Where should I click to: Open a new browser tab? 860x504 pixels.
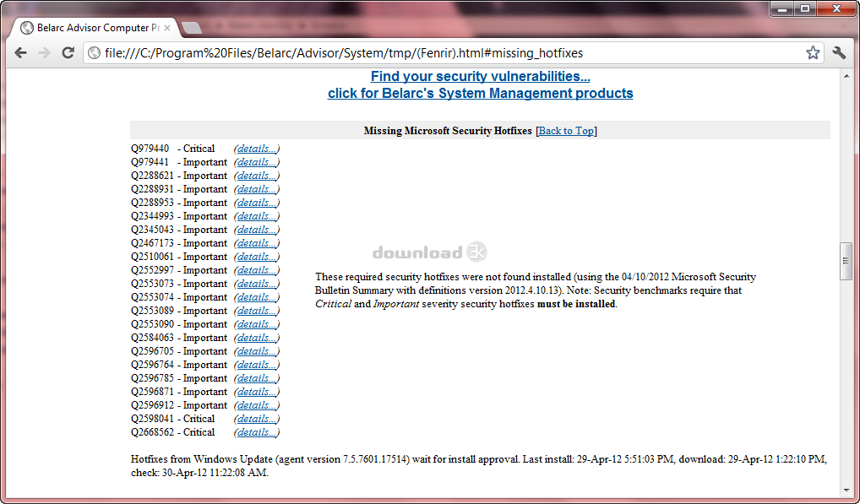[x=191, y=28]
